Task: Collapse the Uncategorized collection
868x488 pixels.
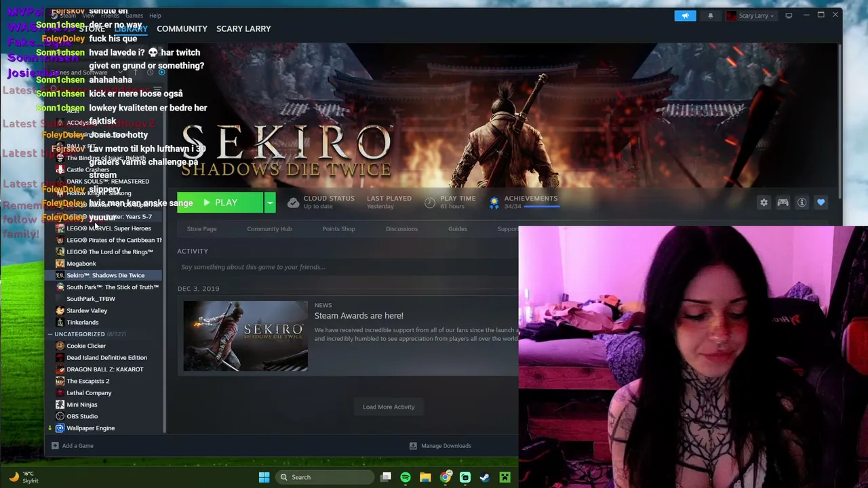Action: click(50, 334)
